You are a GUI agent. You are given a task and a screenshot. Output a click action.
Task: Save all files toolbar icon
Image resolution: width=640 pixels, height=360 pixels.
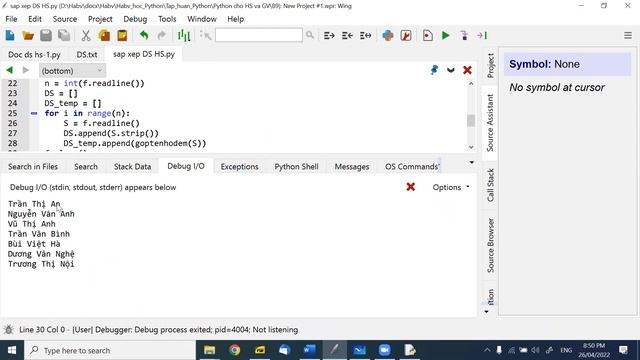pyautogui.click(x=64, y=36)
